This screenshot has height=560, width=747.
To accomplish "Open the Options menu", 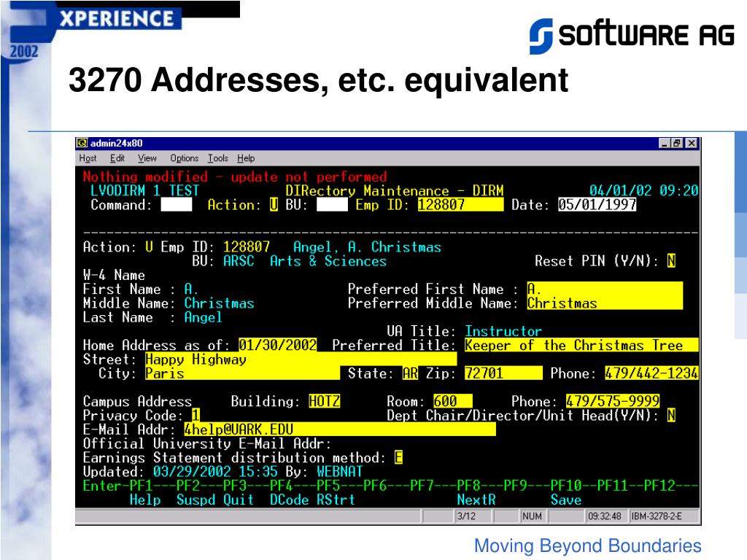I will [185, 158].
